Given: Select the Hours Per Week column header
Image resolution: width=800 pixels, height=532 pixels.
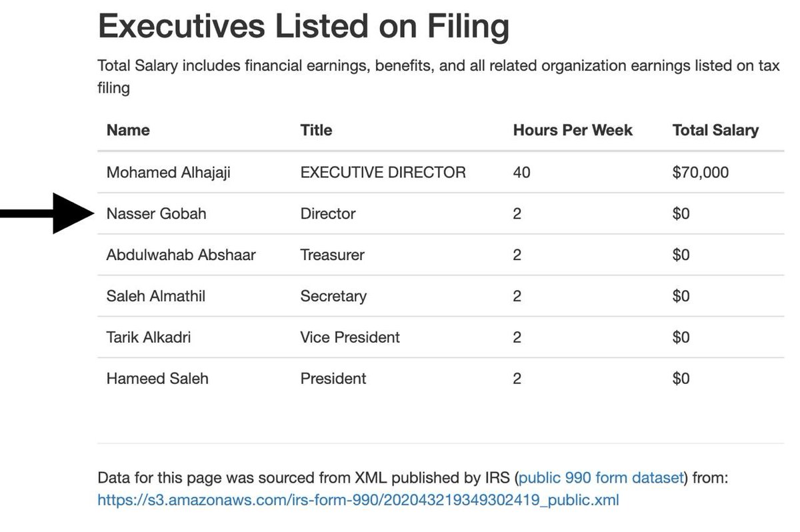Looking at the screenshot, I should 573,130.
